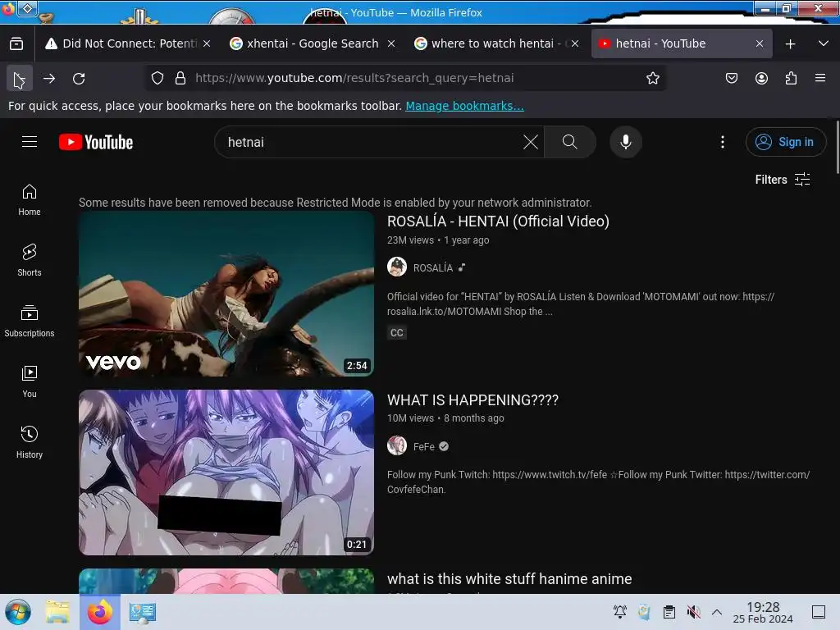Open a new tab with plus
Image resolution: width=840 pixels, height=630 pixels.
click(790, 44)
